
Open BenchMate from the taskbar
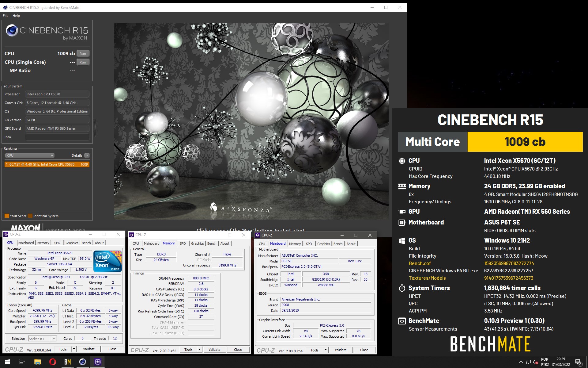coord(67,362)
